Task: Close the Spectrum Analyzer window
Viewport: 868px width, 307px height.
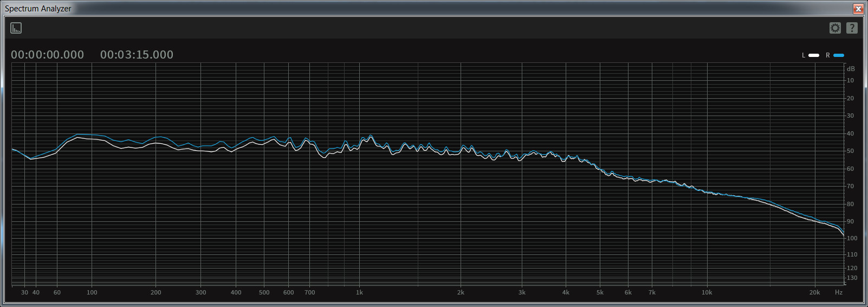Action: 858,9
